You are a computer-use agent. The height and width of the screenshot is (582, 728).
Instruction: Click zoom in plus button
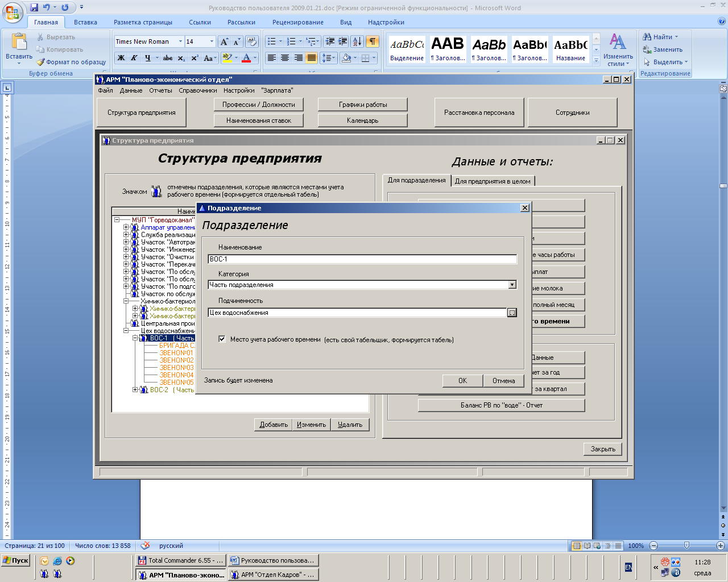(720, 546)
